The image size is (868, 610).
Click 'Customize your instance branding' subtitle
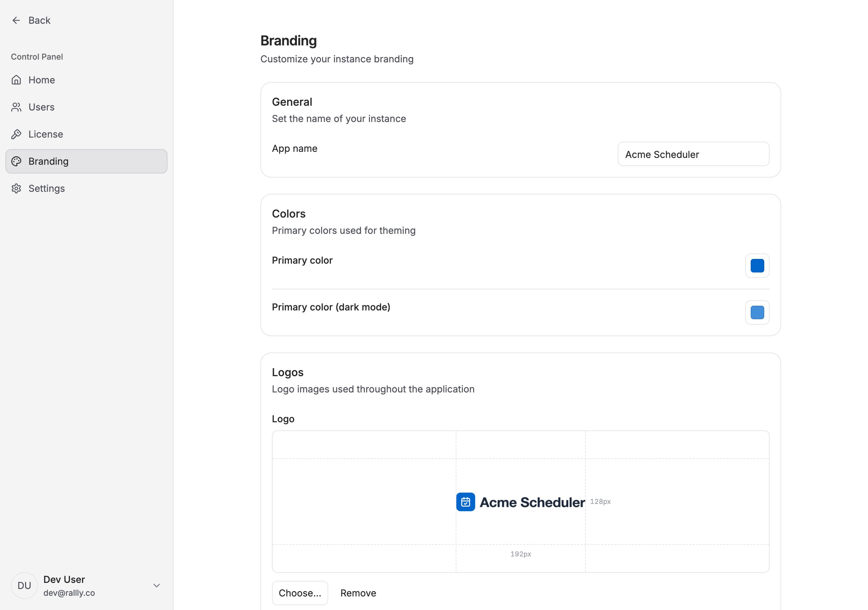pyautogui.click(x=337, y=59)
